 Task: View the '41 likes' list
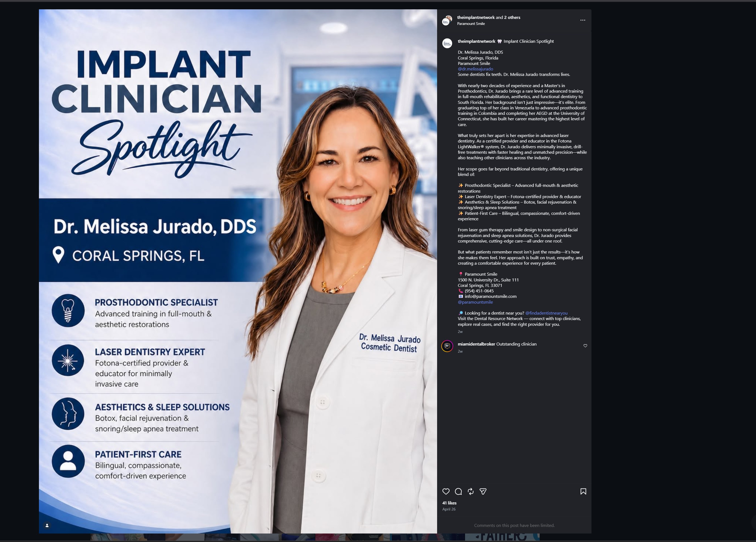[x=449, y=503]
